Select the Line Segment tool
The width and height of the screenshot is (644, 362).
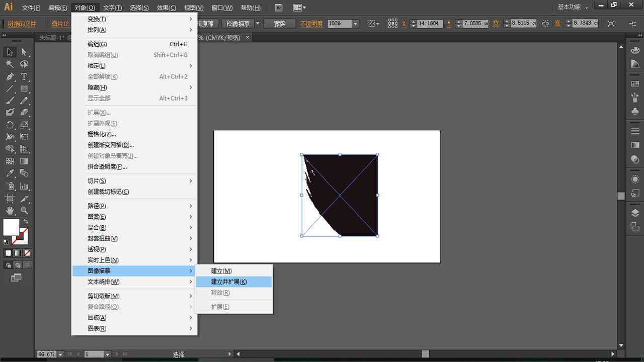[x=10, y=89]
